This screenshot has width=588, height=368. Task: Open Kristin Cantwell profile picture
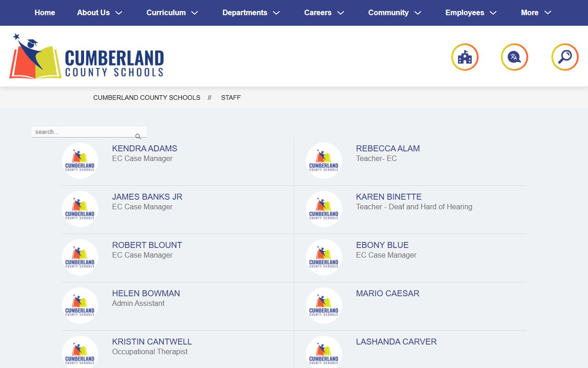80,352
